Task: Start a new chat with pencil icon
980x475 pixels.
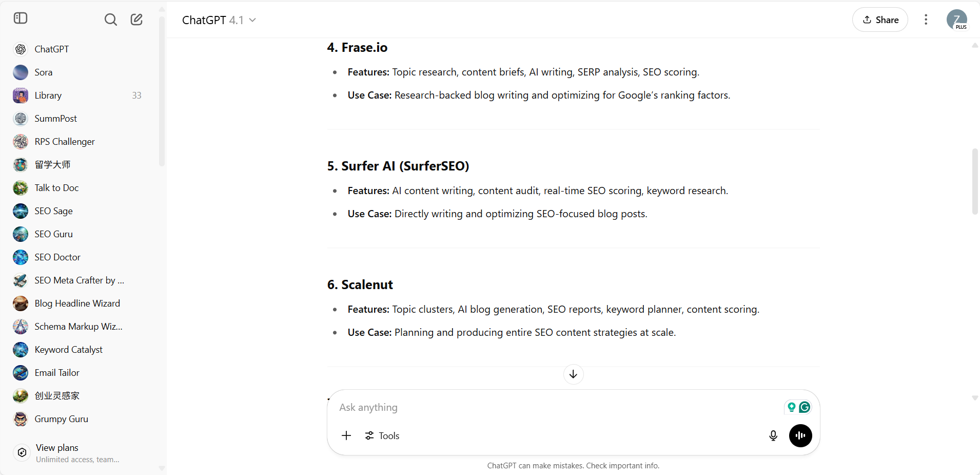Action: [136, 20]
